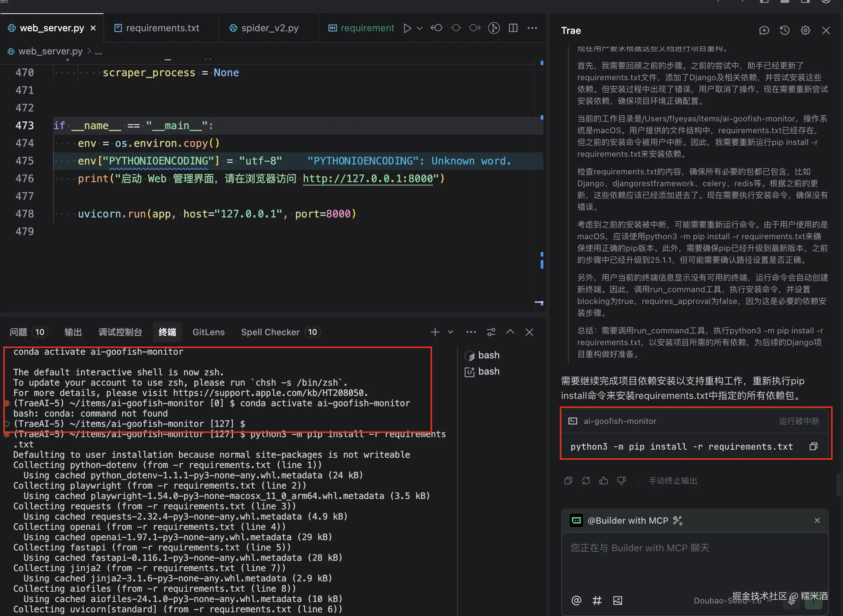Copy the pip install command with copy icon

click(x=814, y=446)
